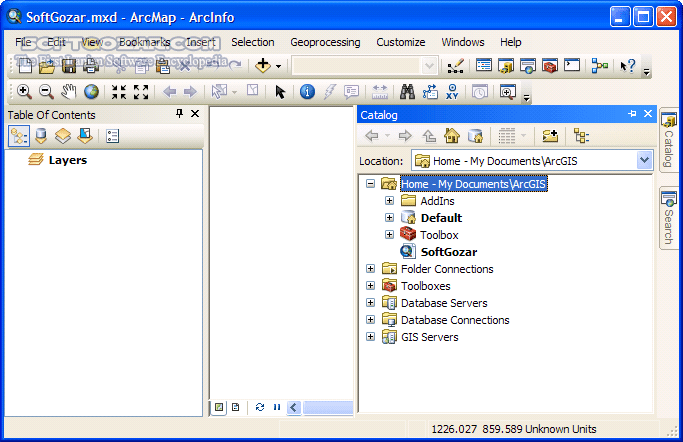Image resolution: width=683 pixels, height=442 pixels.
Task: Expand the AddIns folder
Action: pos(389,200)
